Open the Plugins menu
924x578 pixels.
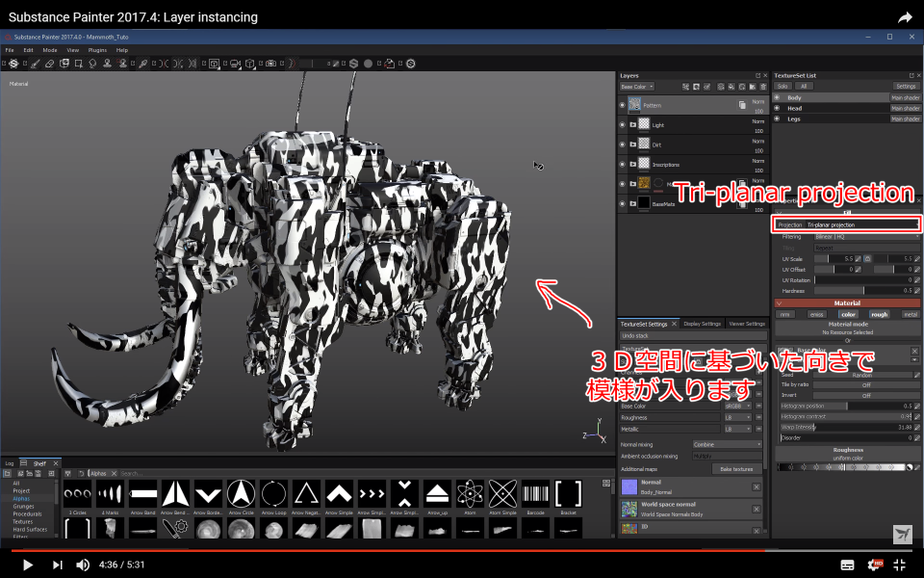97,50
